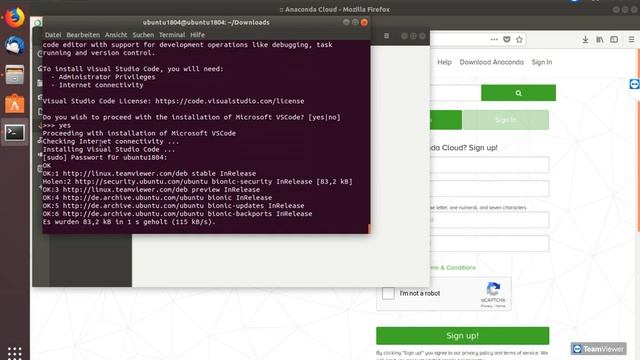Image resolution: width=640 pixels, height=360 pixels.
Task: Open the Bearbeiten menu in the terminal
Action: (83, 35)
